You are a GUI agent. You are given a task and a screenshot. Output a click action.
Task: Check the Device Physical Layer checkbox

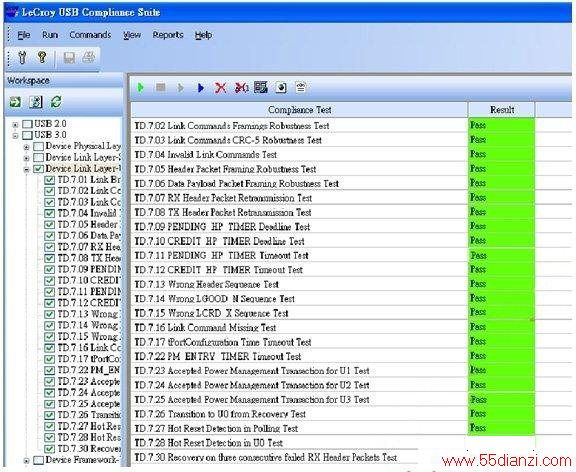pyautogui.click(x=38, y=147)
